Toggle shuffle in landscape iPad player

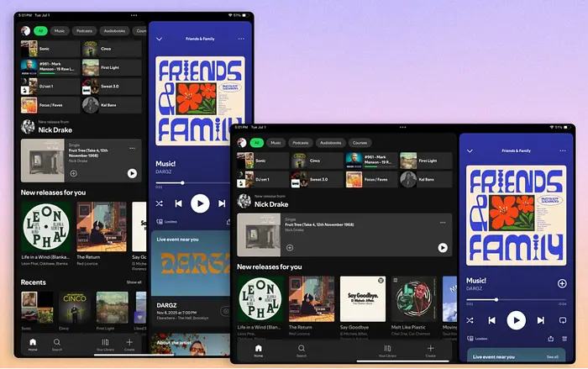click(470, 320)
